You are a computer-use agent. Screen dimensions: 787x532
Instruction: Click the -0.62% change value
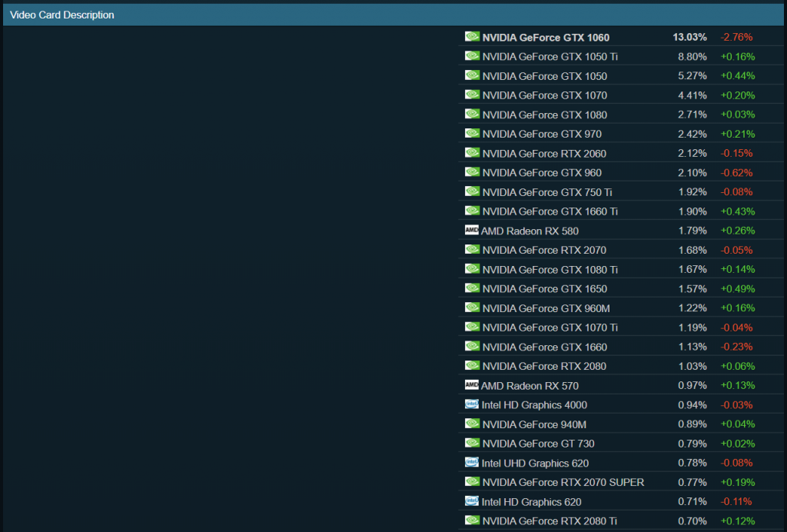[x=736, y=173]
